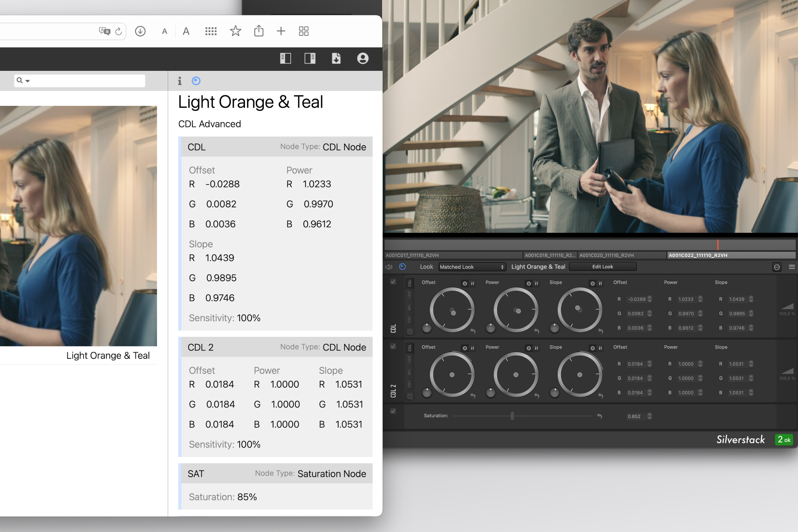Select clip A001C020_111110_R2VH in the timeline
The width and height of the screenshot is (798, 532).
[x=606, y=255]
